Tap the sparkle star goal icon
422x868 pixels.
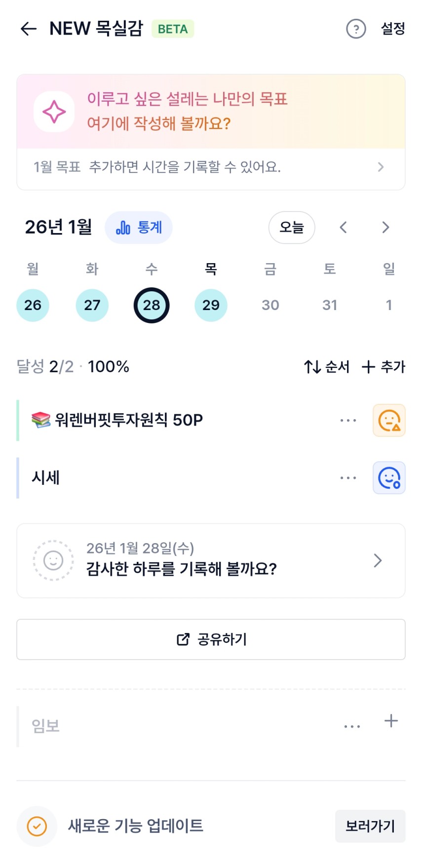54,112
